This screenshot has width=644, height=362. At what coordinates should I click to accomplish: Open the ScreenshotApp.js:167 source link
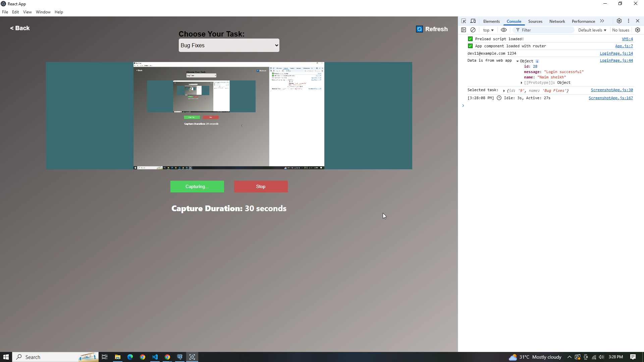point(610,98)
